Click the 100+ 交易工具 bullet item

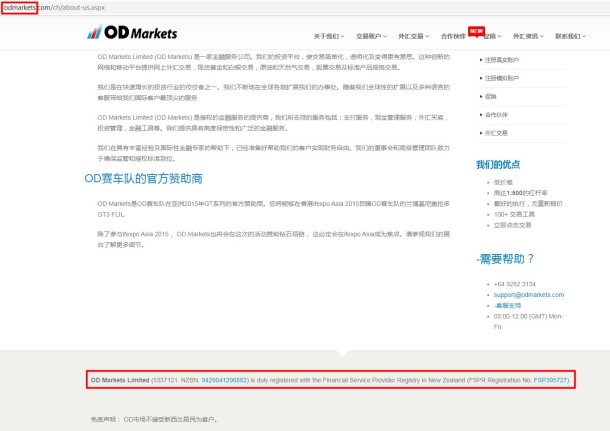[x=514, y=214]
